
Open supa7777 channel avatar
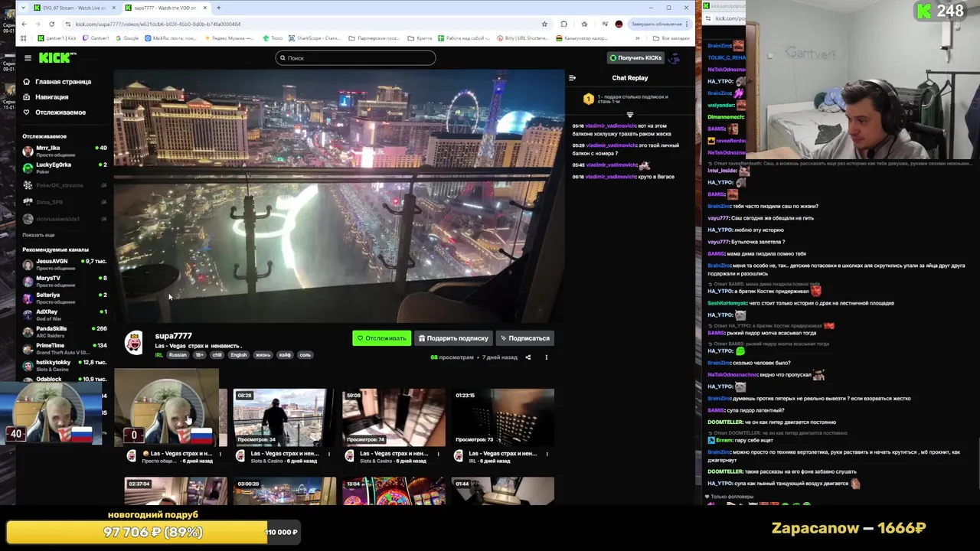(x=134, y=343)
